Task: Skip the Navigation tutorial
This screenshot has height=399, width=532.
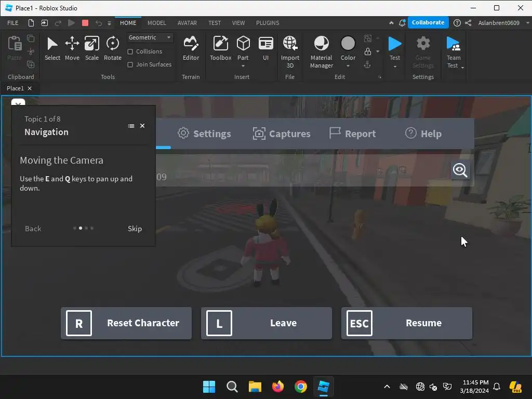Action: coord(135,229)
